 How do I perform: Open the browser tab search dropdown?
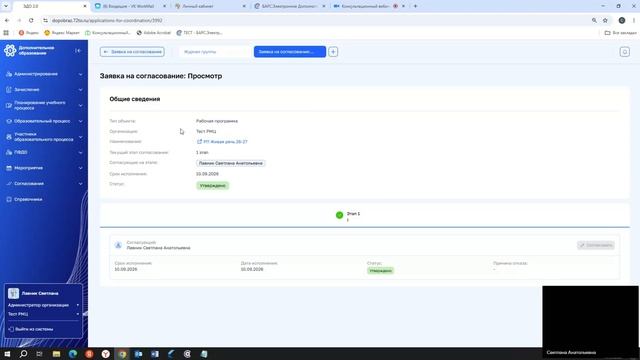click(6, 6)
